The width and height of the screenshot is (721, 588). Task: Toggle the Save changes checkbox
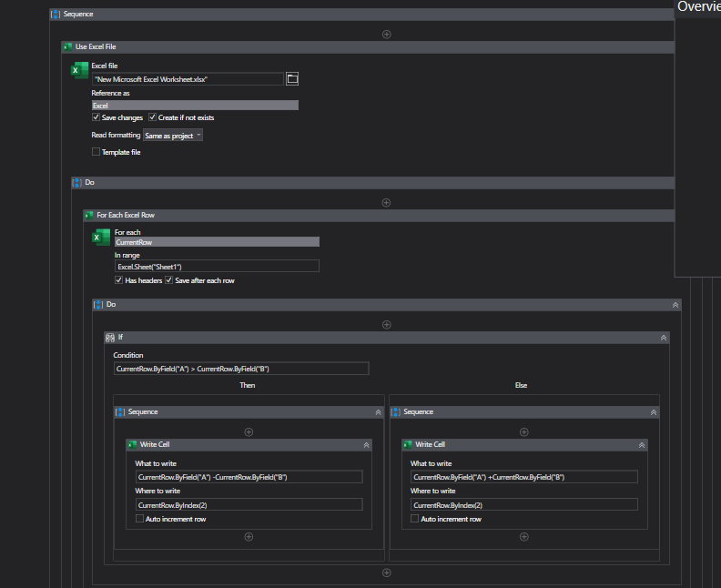[x=96, y=117]
